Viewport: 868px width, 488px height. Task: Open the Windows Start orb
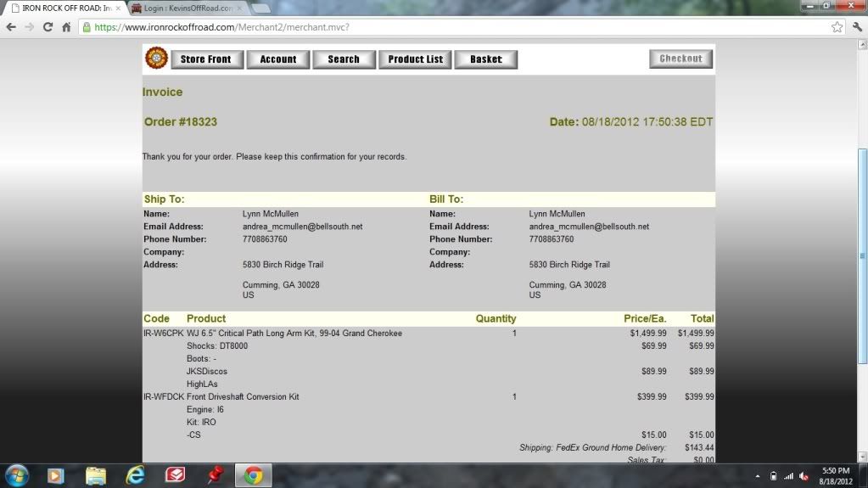pos(17,475)
